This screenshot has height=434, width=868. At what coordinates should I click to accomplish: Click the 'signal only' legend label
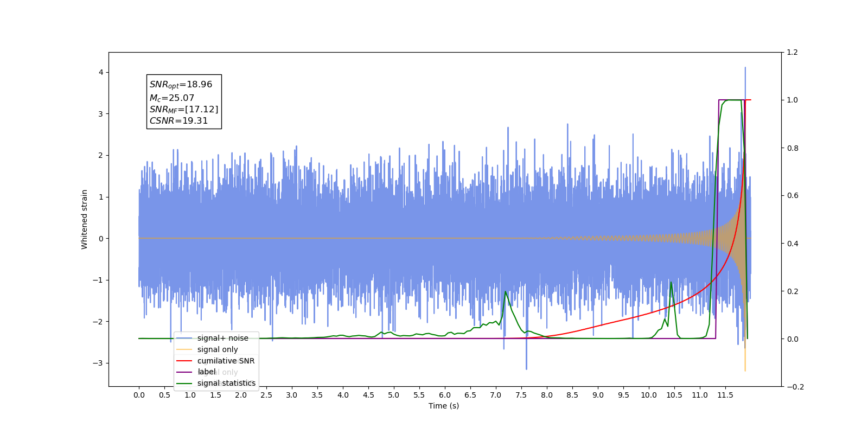[218, 349]
